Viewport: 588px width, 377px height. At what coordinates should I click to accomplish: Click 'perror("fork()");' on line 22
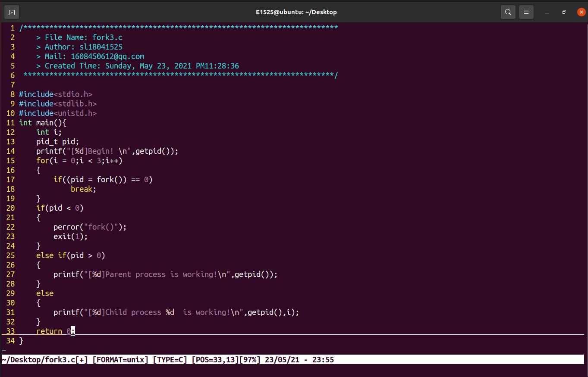(x=90, y=227)
